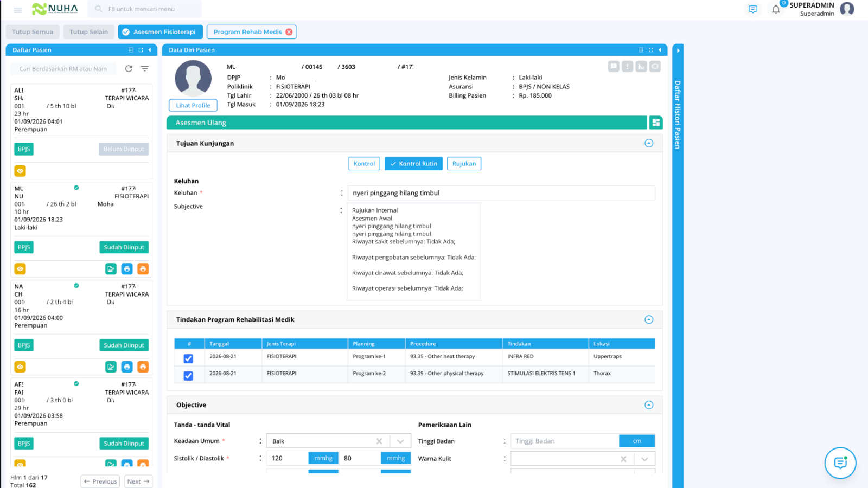Collapse the Objective section
Image resolution: width=868 pixels, height=488 pixels.
[649, 405]
